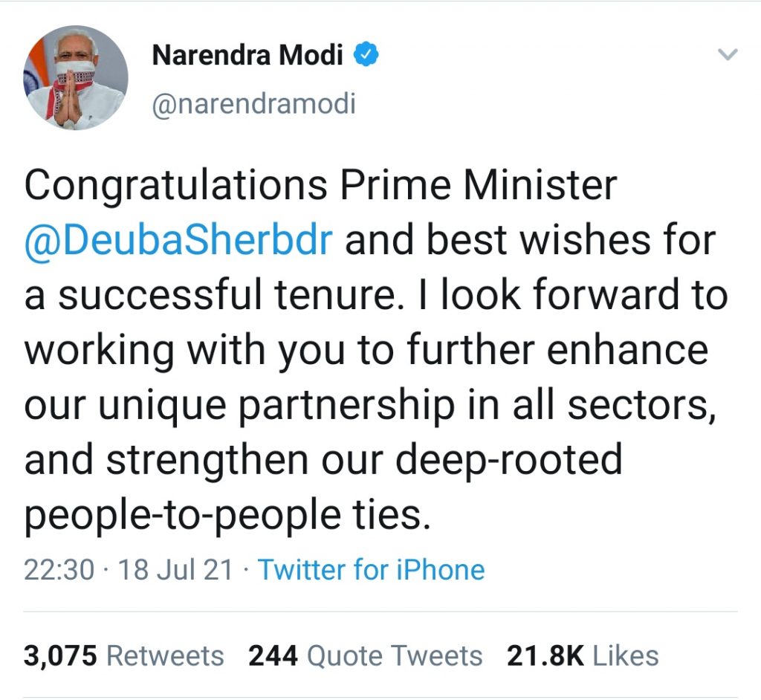Open the Retweets label list
The height and width of the screenshot is (700, 761).
point(165,656)
